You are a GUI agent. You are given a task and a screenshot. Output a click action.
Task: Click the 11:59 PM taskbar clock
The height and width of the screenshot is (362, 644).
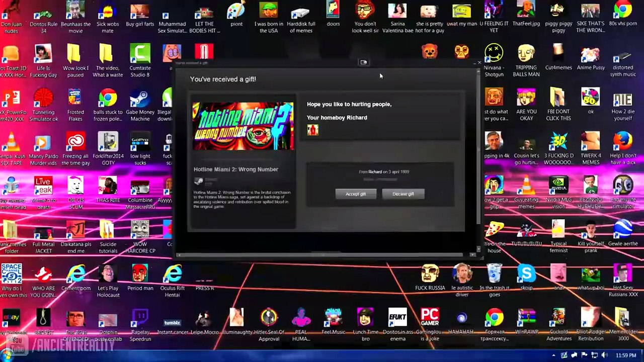[x=625, y=355]
